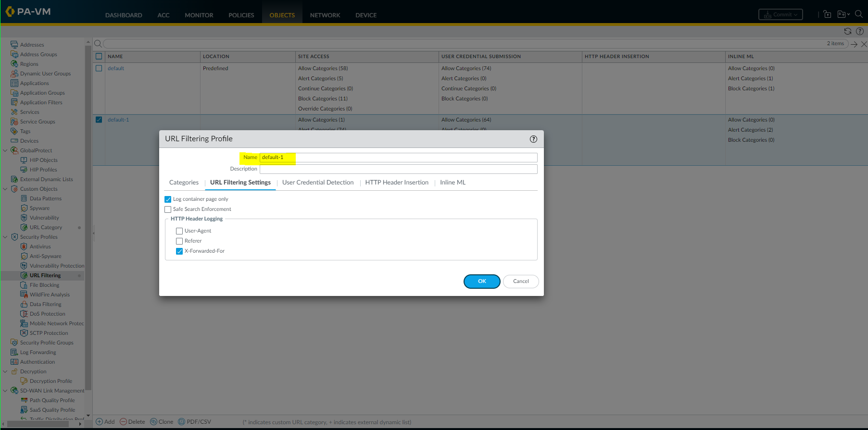Screen dimensions: 868x430
Task: Click the Delete icon in bottom toolbar
Action: pyautogui.click(x=123, y=422)
